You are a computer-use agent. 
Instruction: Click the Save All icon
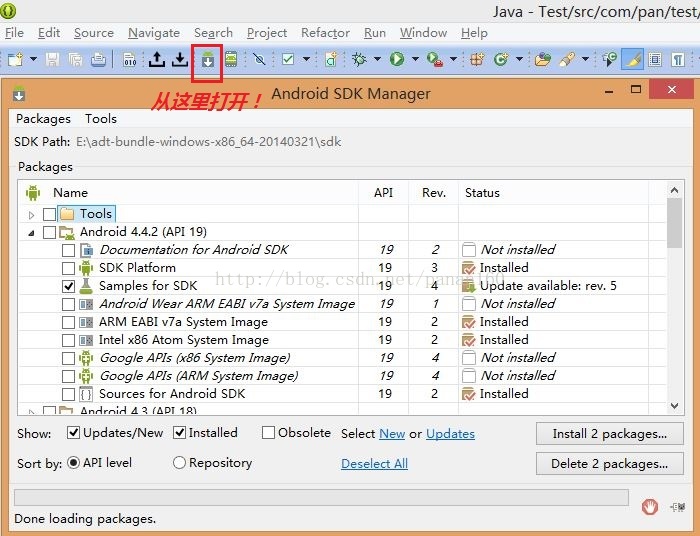pyautogui.click(x=75, y=59)
